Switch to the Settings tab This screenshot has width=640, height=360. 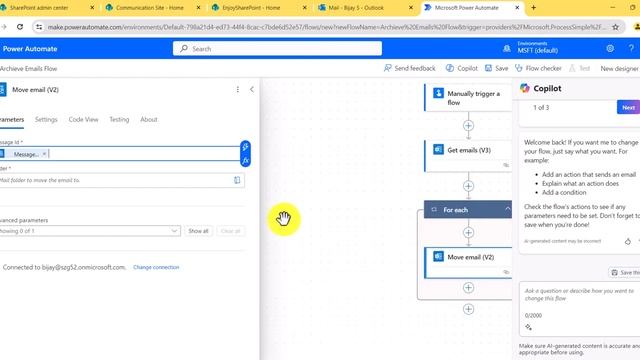click(46, 120)
